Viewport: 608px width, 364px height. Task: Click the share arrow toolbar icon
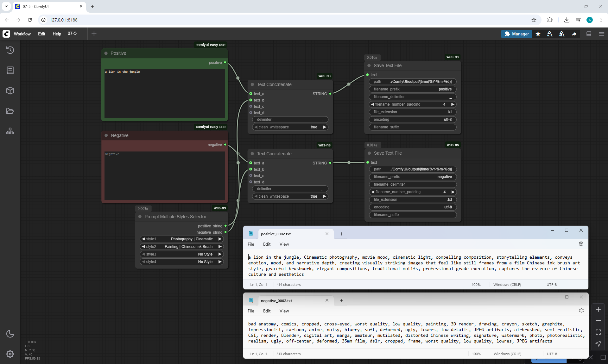click(574, 34)
